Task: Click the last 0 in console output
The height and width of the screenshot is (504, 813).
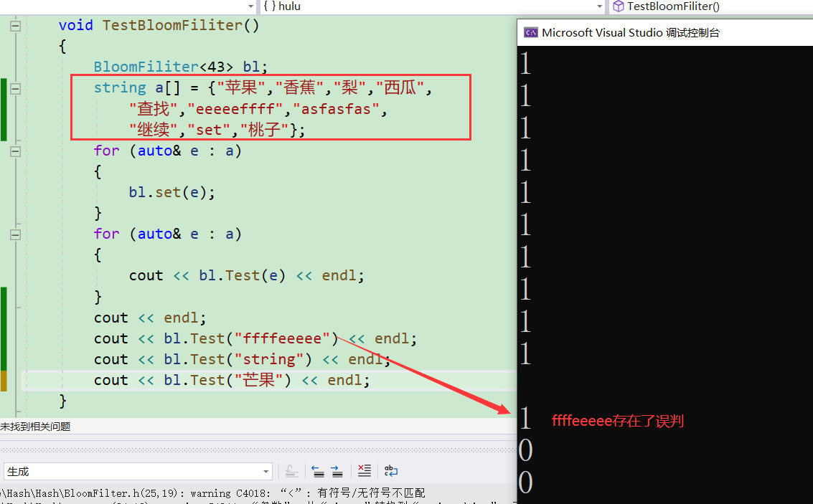Action: [x=525, y=482]
